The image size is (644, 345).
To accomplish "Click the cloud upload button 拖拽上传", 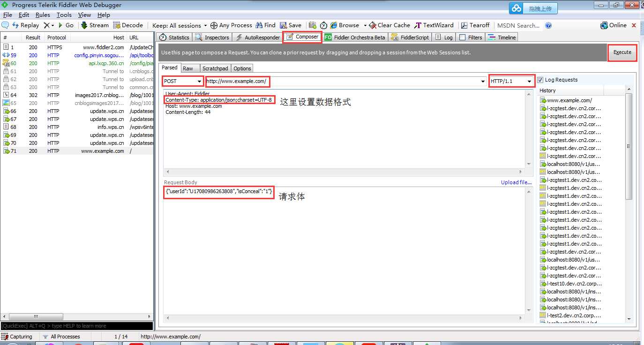I will tap(533, 8).
